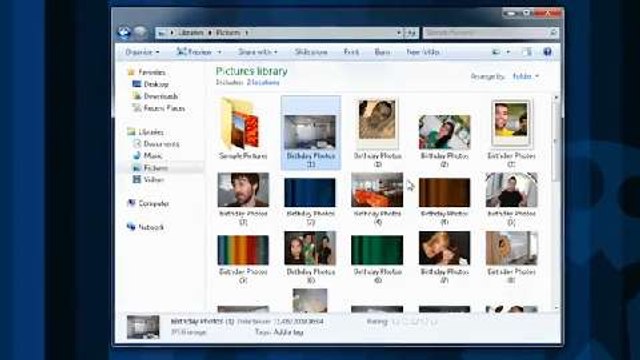Open the Arrange by Folder dropdown
Screen dimensions: 640x360
[x=526, y=76]
